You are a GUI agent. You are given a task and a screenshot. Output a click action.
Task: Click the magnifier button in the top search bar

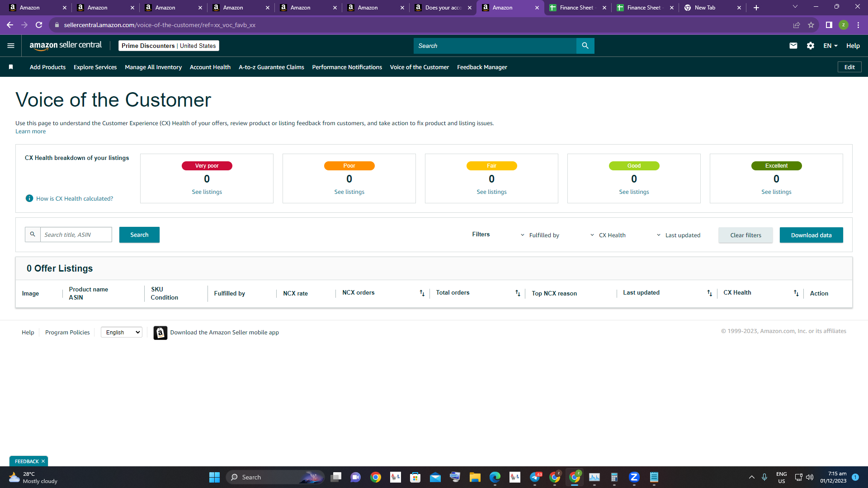pyautogui.click(x=585, y=46)
